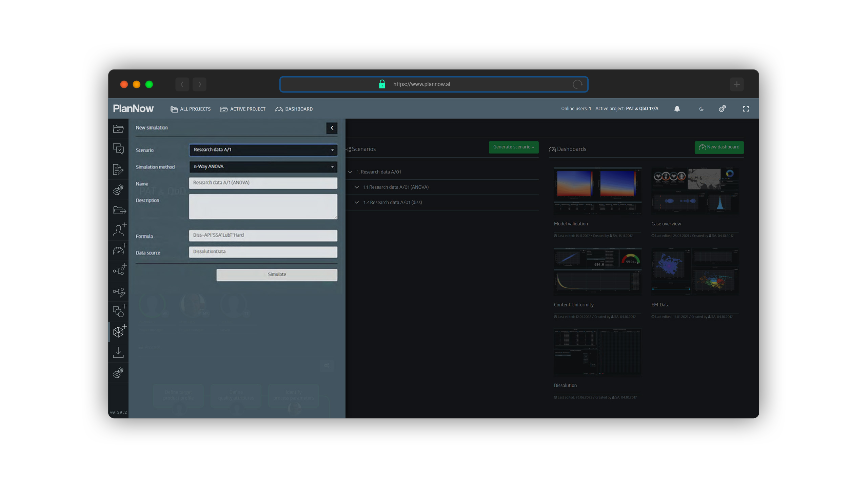This screenshot has width=868, height=488.
Task: Open the document edit sidebar icon
Action: (x=118, y=169)
